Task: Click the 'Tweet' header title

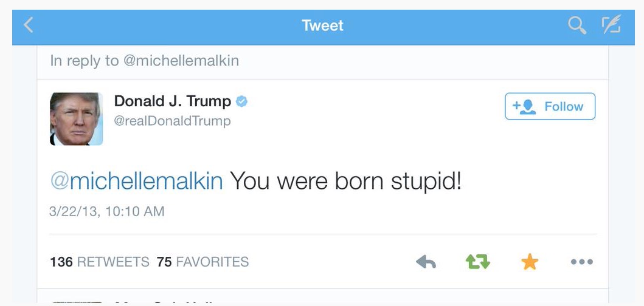Action: click(x=322, y=25)
